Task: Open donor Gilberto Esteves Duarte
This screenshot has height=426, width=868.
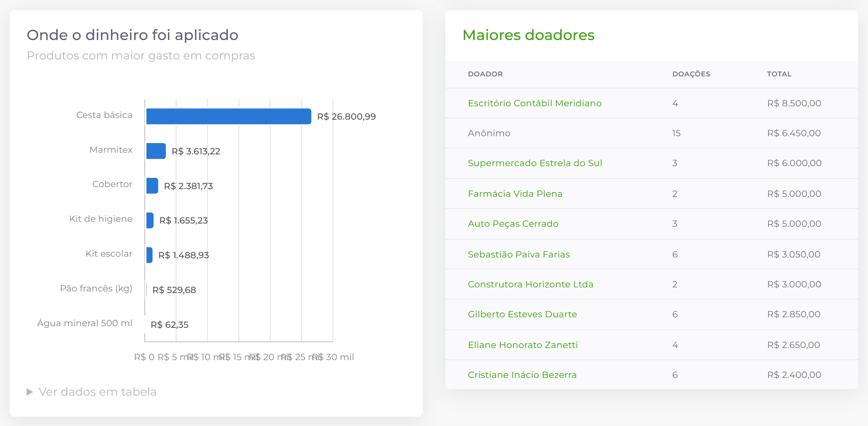Action: point(522,314)
